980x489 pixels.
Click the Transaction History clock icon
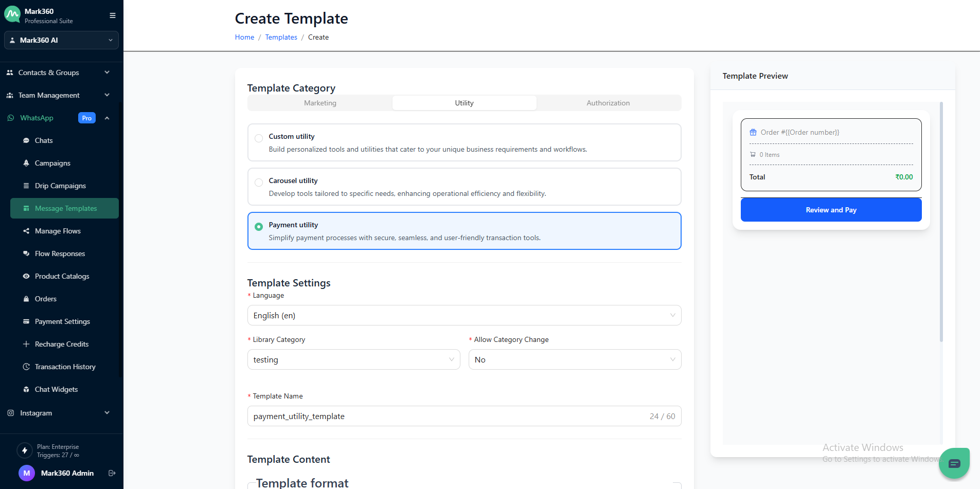point(26,367)
